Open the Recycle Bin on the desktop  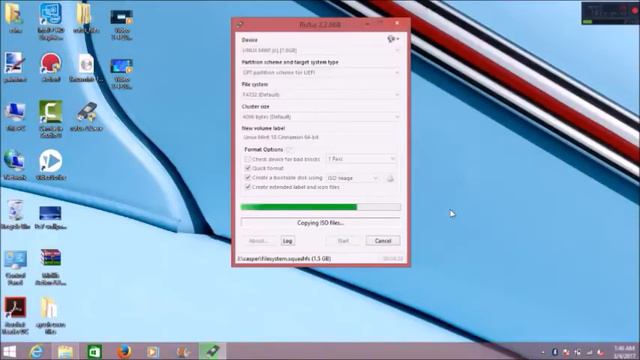coord(16,214)
